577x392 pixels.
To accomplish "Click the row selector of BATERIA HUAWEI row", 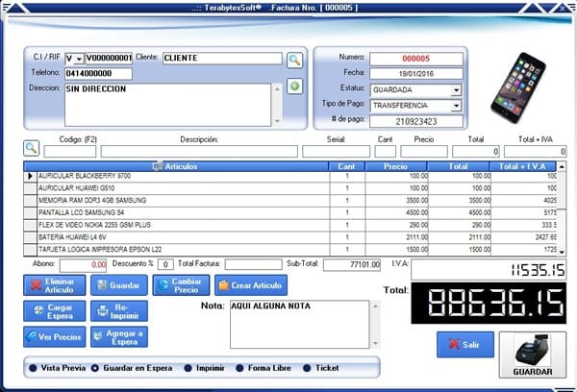I will [30, 237].
